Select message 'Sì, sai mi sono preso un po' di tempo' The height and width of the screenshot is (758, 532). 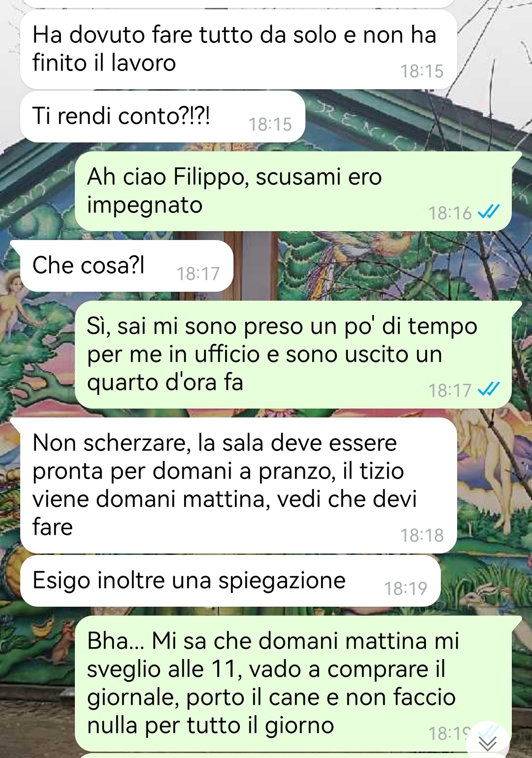(294, 354)
